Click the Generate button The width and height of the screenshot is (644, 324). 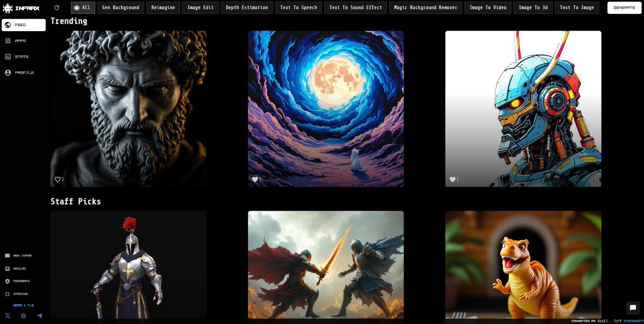[x=624, y=8]
